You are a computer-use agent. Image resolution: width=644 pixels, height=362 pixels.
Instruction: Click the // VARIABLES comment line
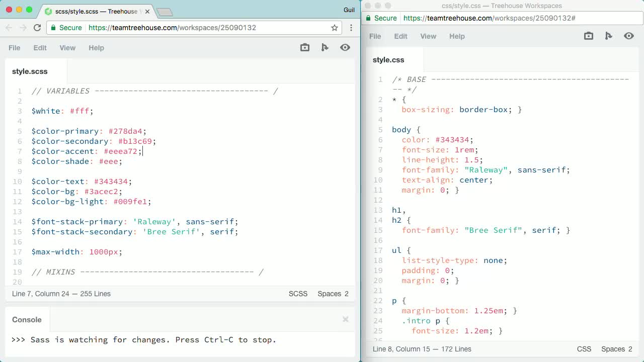coord(154,91)
